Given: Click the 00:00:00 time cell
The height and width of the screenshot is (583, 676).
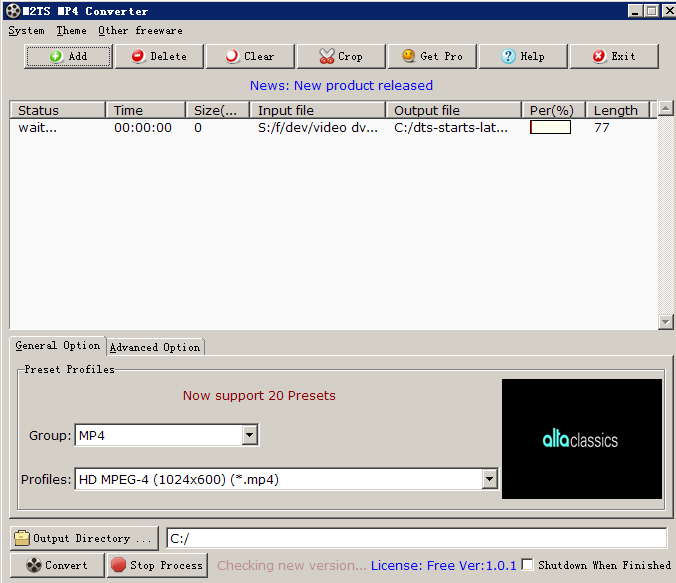Looking at the screenshot, I should point(143,128).
